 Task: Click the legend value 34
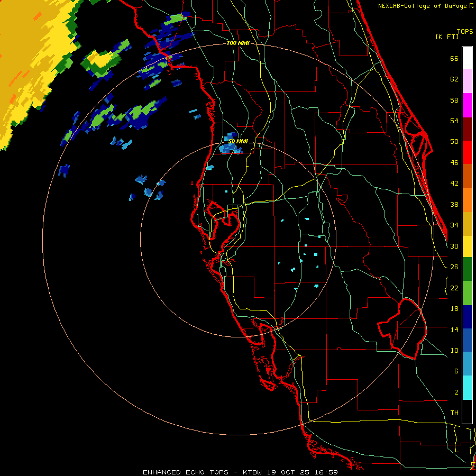click(454, 225)
